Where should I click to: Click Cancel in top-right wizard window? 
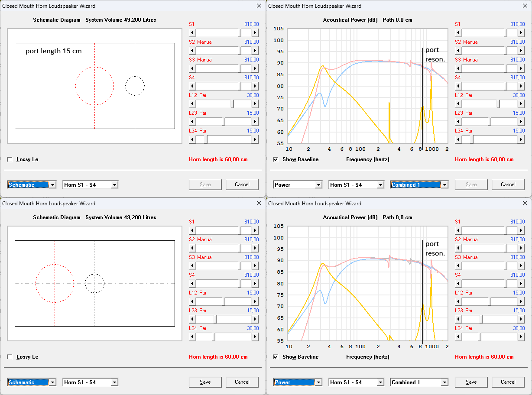pos(508,185)
